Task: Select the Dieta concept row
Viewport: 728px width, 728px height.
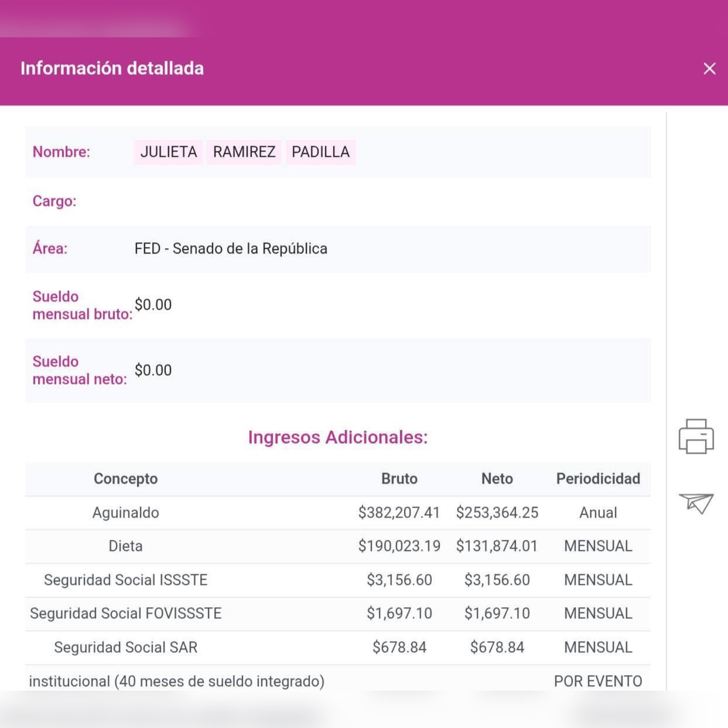Action: pyautogui.click(x=125, y=546)
